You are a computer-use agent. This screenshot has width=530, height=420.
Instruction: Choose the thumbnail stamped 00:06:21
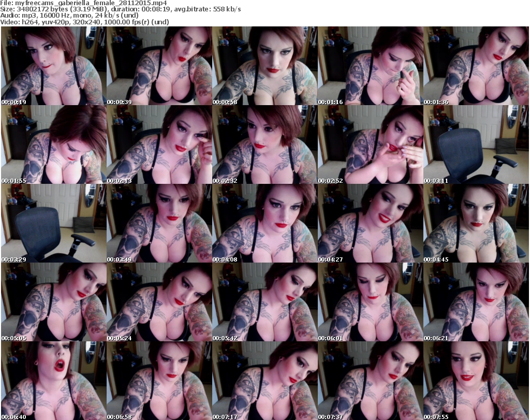(x=476, y=302)
